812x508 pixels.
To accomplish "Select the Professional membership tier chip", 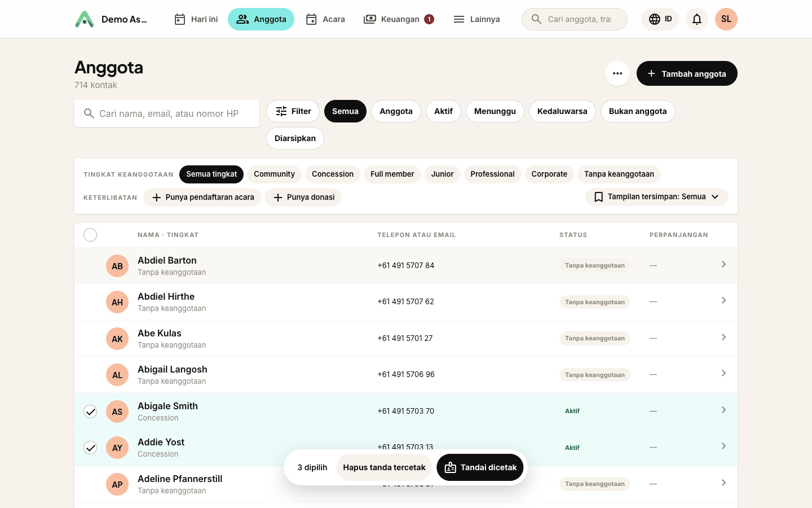I will pos(492,174).
